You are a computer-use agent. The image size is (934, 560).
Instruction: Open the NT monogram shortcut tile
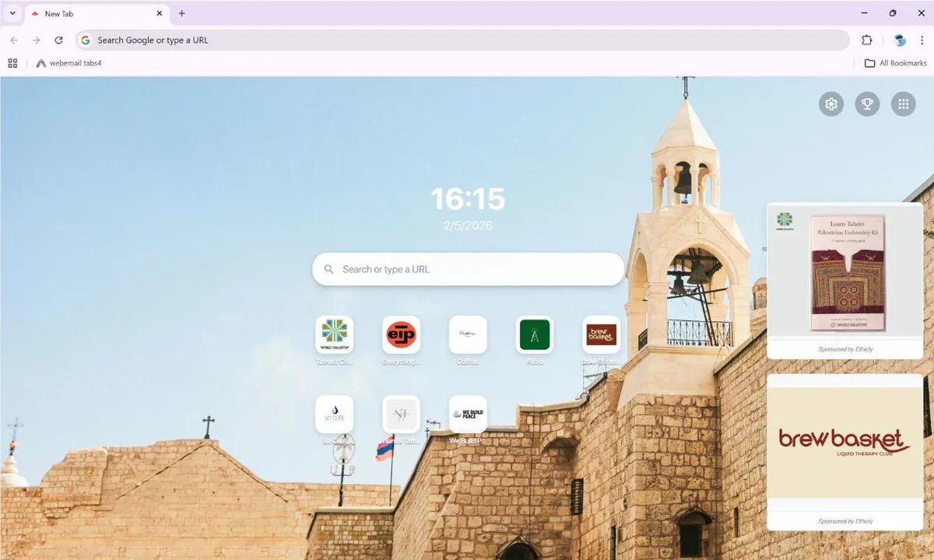(401, 415)
